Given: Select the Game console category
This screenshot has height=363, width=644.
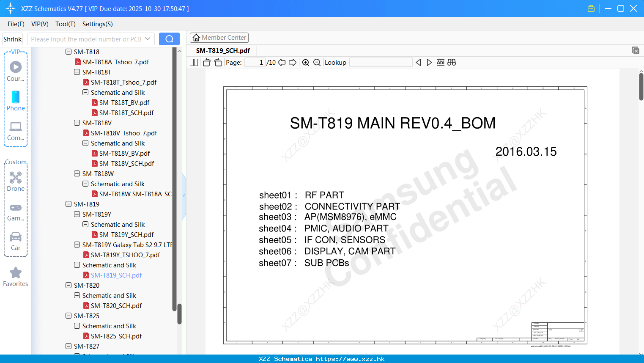Looking at the screenshot, I should [x=16, y=212].
